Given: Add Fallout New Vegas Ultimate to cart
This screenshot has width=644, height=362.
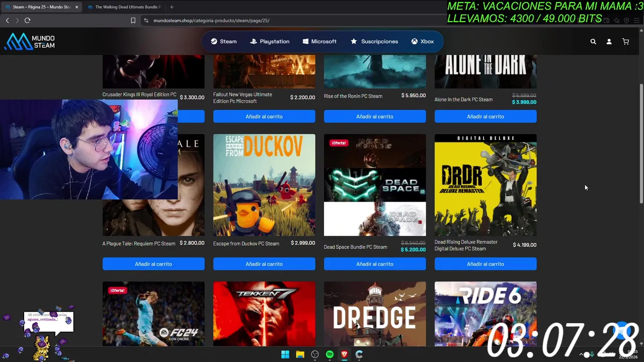Looking at the screenshot, I should 264,117.
